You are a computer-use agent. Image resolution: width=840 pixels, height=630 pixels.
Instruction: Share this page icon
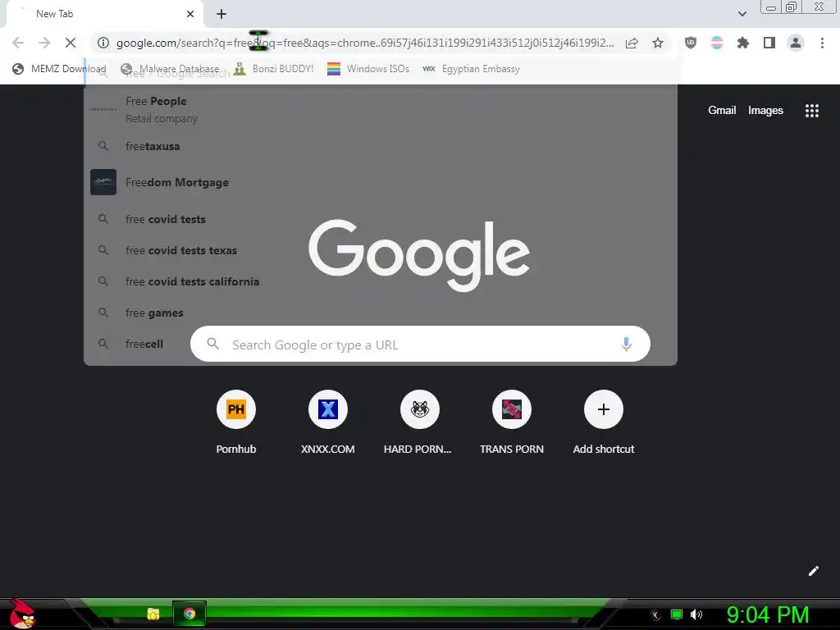(632, 43)
